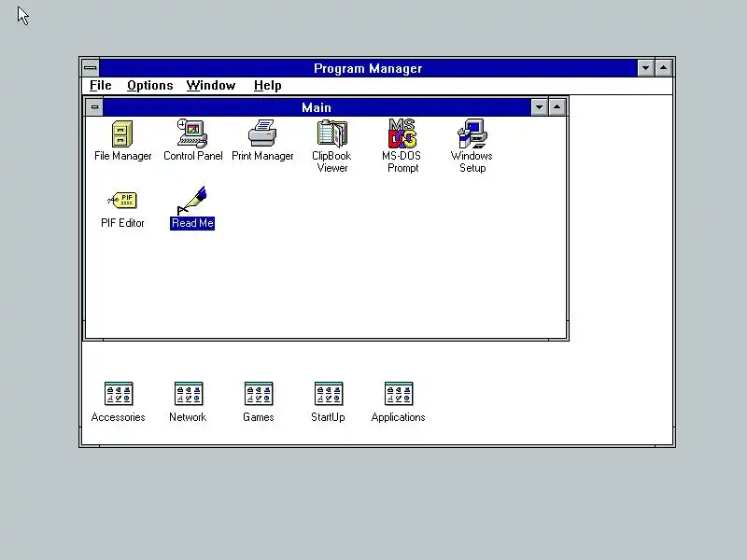Click the 'Accessories' label text
The image size is (747, 560).
pos(119,417)
